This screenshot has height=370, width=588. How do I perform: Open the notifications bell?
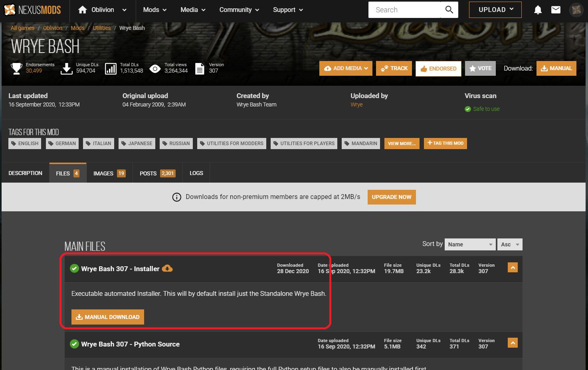(x=538, y=10)
